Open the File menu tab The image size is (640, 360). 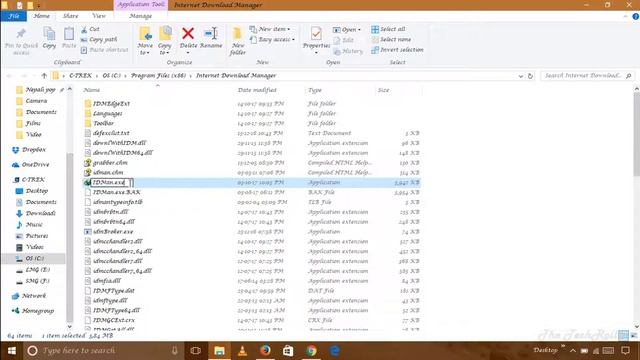point(14,16)
